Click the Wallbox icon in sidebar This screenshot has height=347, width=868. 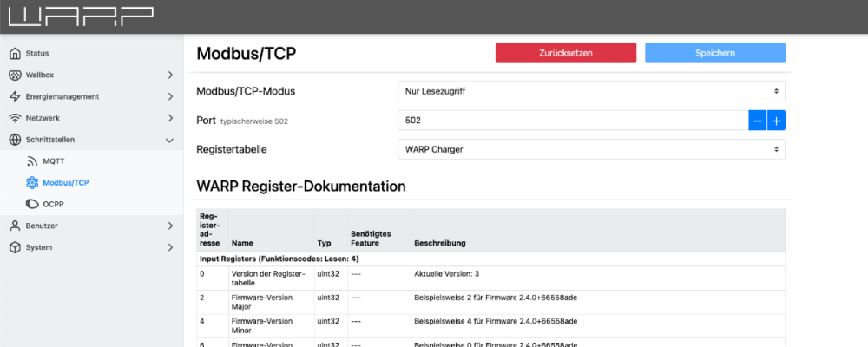(15, 75)
